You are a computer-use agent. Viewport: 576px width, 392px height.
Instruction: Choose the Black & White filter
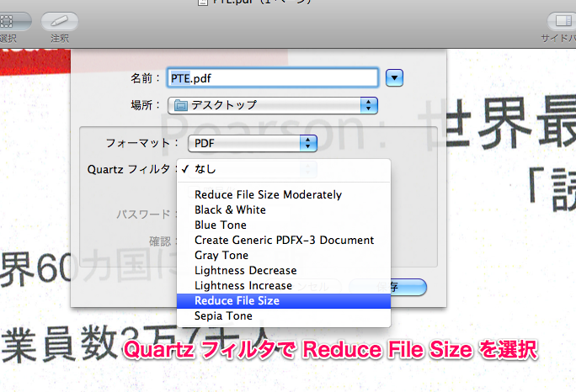point(283,210)
